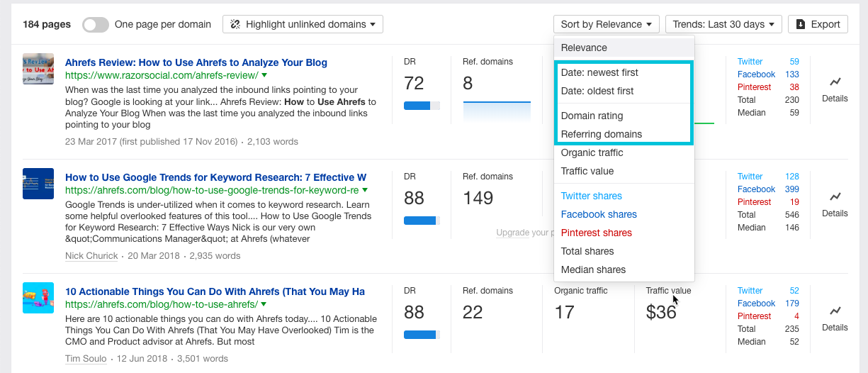
Task: Click Ref. domains value 149
Action: (478, 198)
